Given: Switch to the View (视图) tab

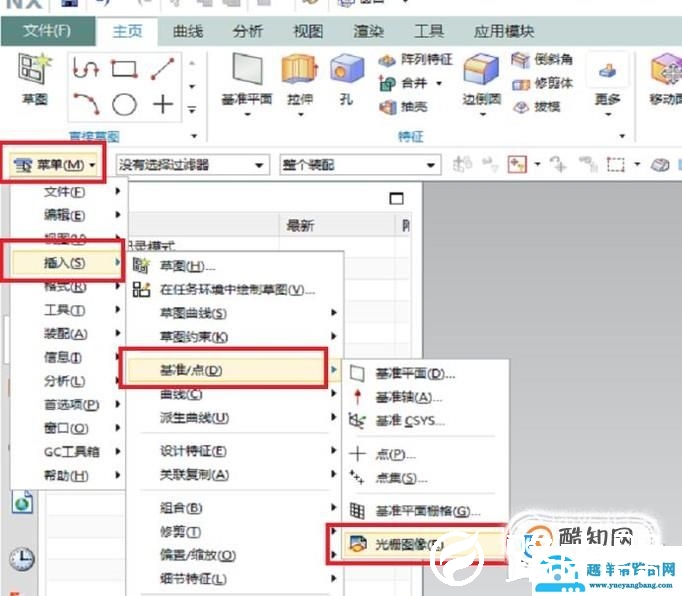Looking at the screenshot, I should click(x=308, y=31).
